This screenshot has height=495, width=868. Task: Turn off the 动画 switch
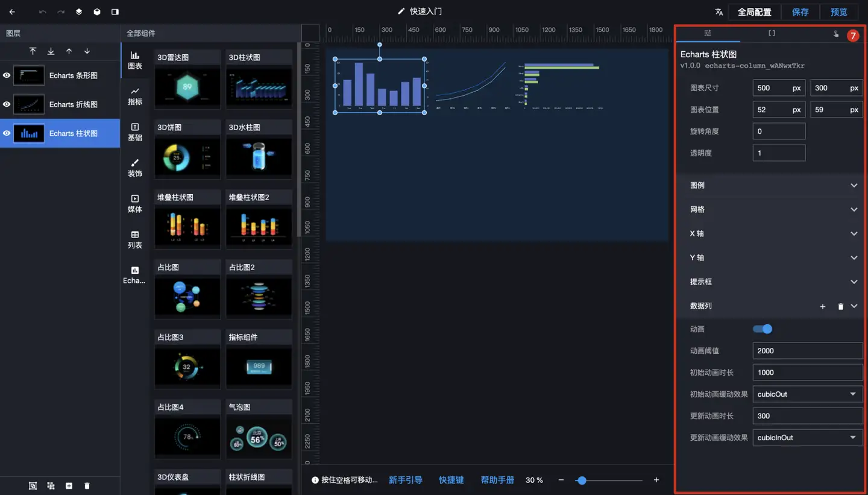(763, 329)
